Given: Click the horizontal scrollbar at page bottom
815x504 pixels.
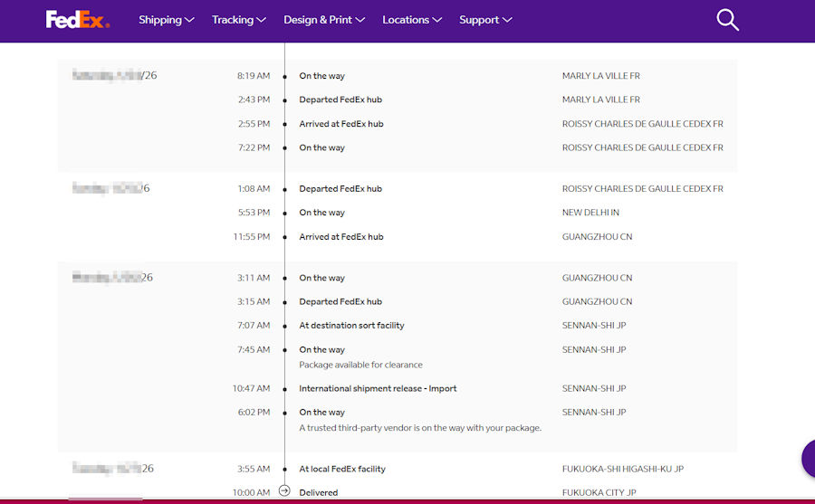Looking at the screenshot, I should click(105, 499).
